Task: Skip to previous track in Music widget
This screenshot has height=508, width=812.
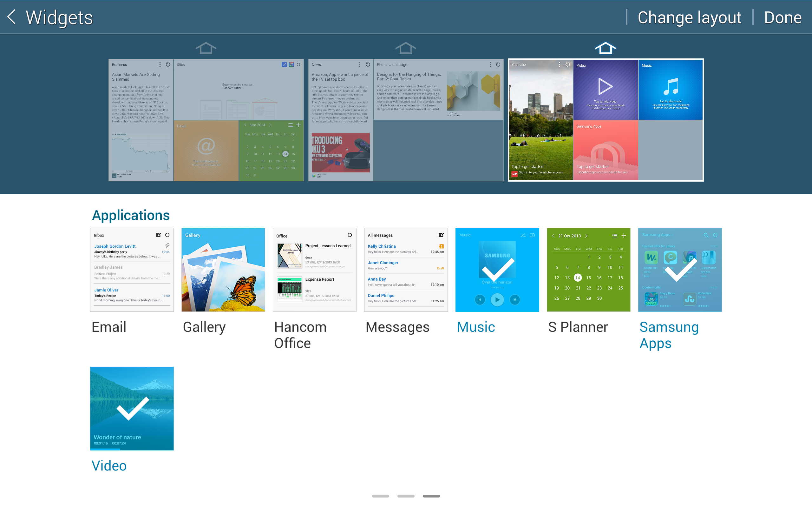Action: (480, 299)
